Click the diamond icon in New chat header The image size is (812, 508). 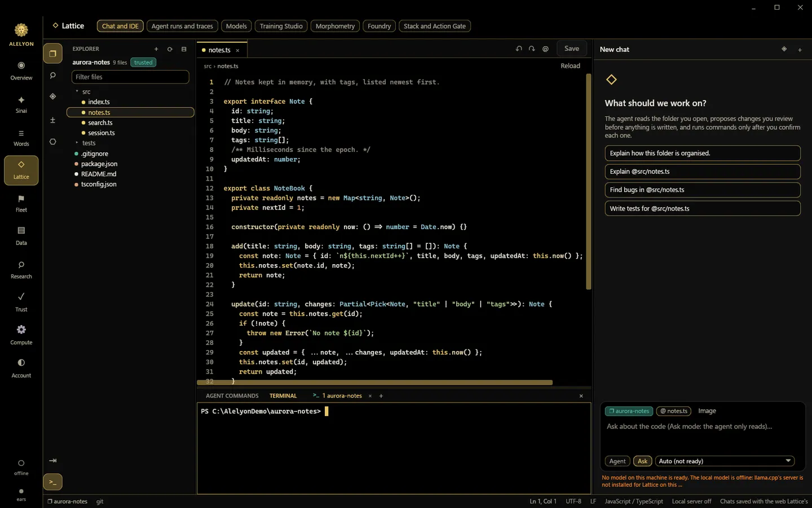click(x=784, y=49)
